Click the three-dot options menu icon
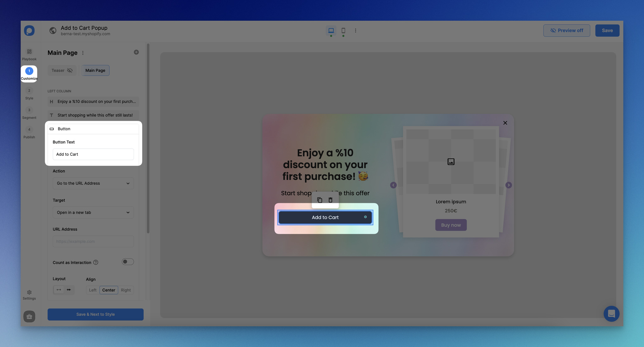The width and height of the screenshot is (644, 347). (x=83, y=53)
